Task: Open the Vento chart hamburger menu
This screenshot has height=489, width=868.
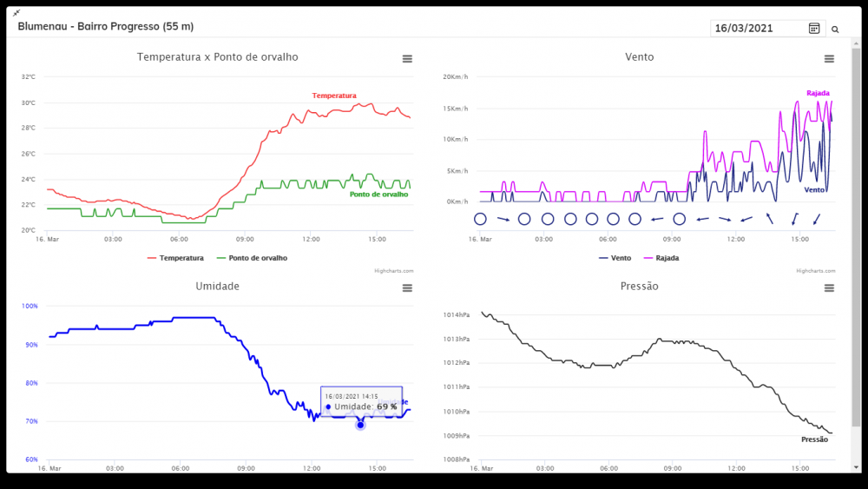Action: point(829,58)
